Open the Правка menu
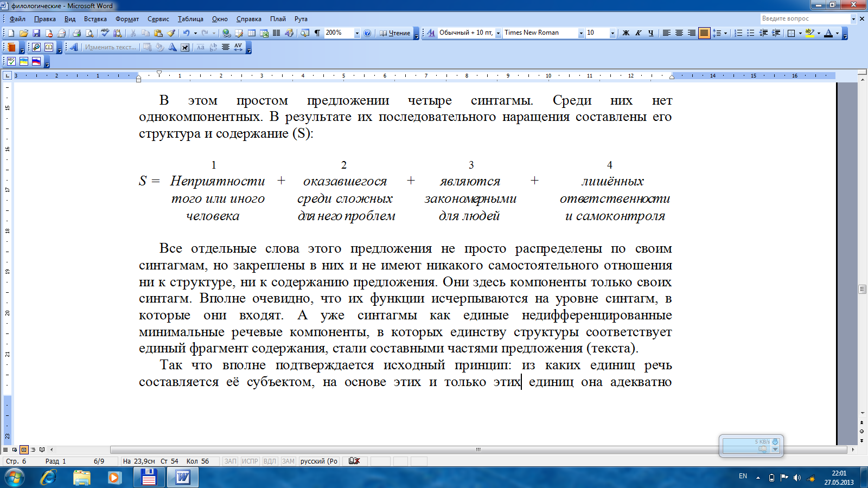 pos(45,19)
